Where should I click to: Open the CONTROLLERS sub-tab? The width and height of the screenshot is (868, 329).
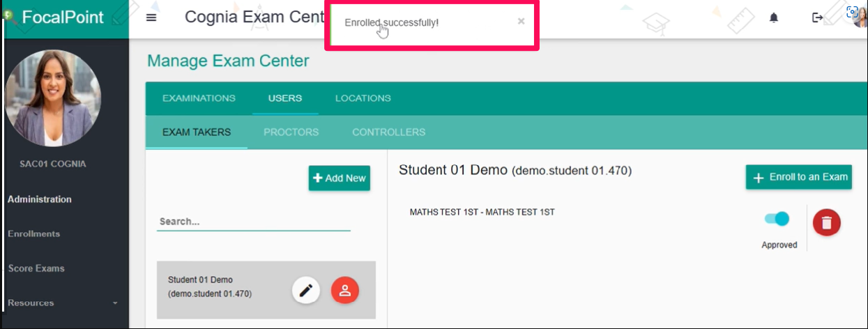click(389, 132)
